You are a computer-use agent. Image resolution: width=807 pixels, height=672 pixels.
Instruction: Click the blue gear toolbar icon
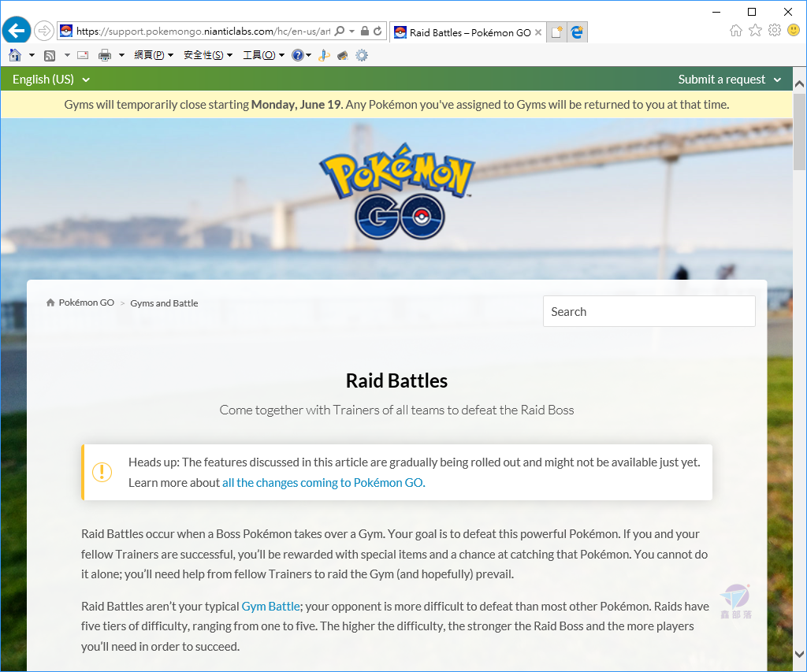tap(362, 55)
